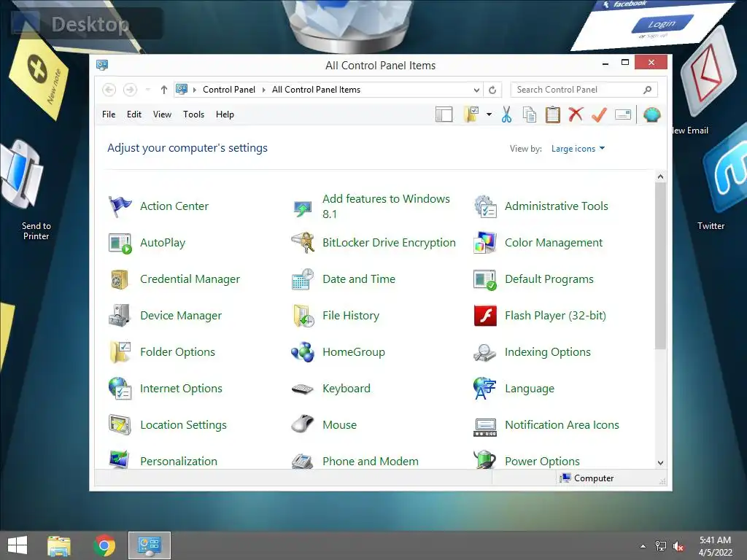Show hidden system tray icons
Image resolution: width=747 pixels, height=560 pixels.
pos(643,546)
